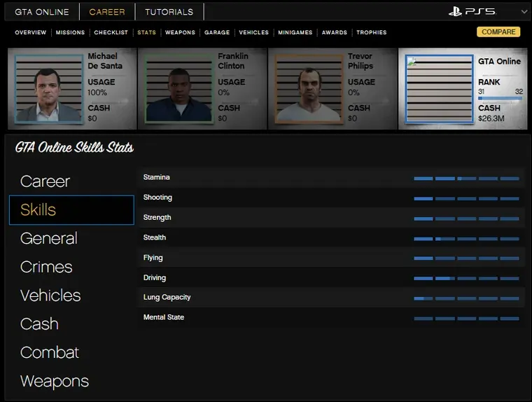The height and width of the screenshot is (402, 532).
Task: Click the Stamina skill progress bar
Action: pyautogui.click(x=466, y=178)
